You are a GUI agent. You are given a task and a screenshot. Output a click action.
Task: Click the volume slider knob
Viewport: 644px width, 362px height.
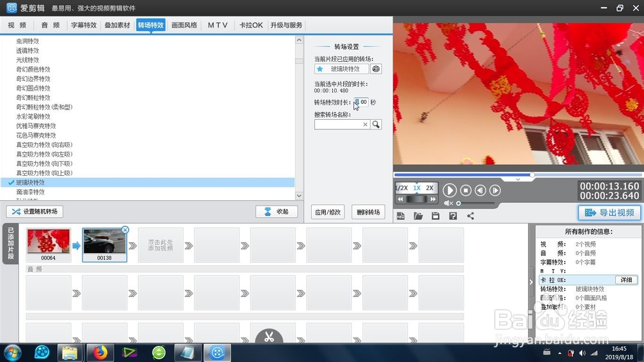(x=459, y=204)
